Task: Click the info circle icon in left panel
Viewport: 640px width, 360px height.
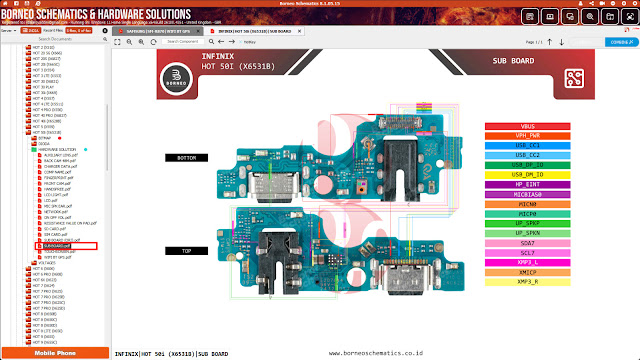Action: pyautogui.click(x=105, y=31)
